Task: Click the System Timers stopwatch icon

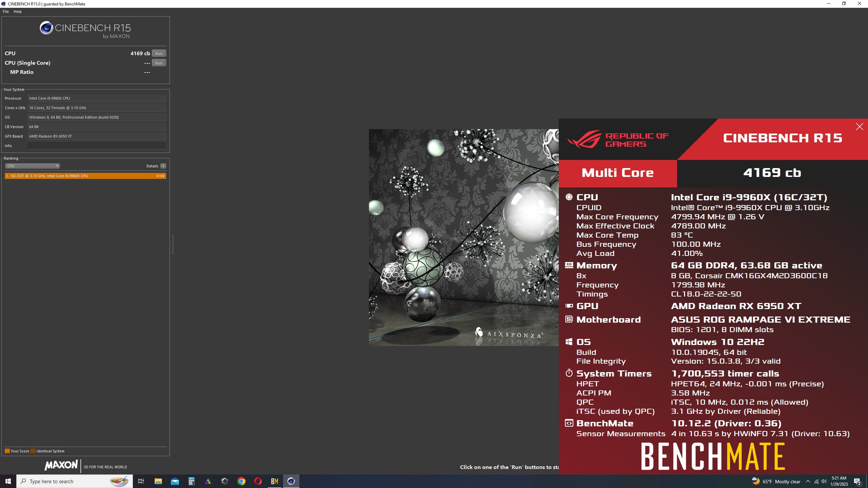Action: [x=569, y=373]
